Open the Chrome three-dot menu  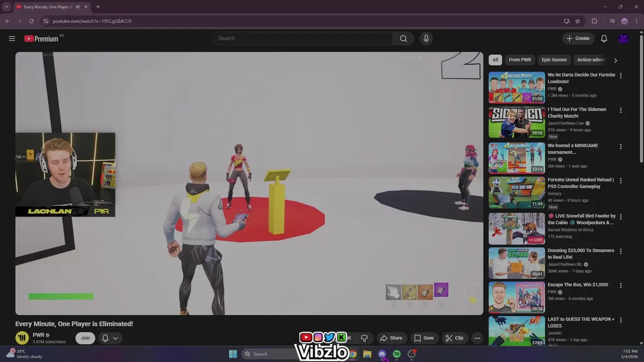point(636,21)
